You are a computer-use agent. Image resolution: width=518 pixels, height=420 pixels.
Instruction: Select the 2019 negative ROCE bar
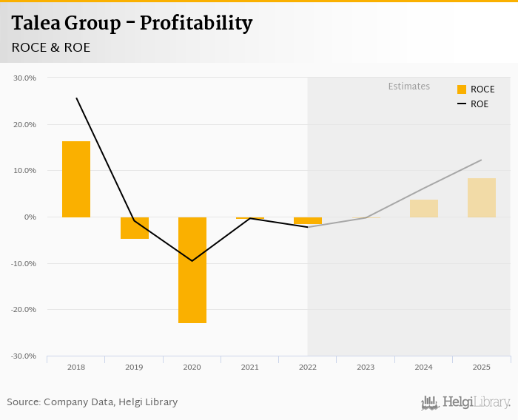[135, 228]
